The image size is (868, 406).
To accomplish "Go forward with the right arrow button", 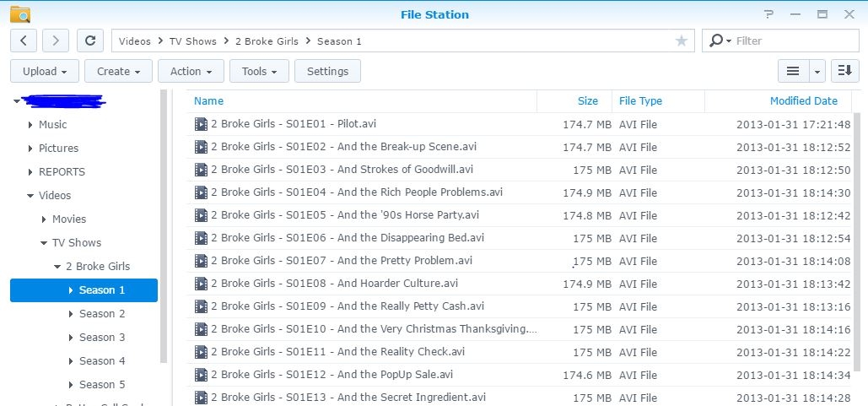I will (56, 41).
